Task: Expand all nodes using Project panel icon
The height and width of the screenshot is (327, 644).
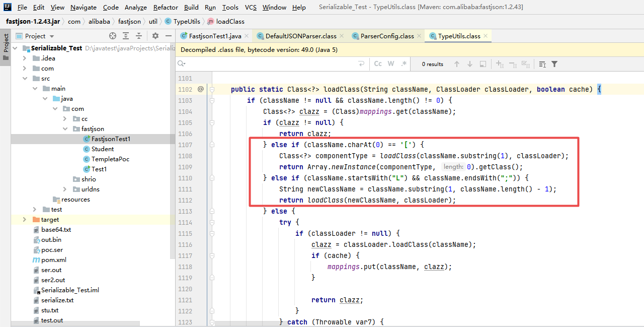Action: click(126, 36)
